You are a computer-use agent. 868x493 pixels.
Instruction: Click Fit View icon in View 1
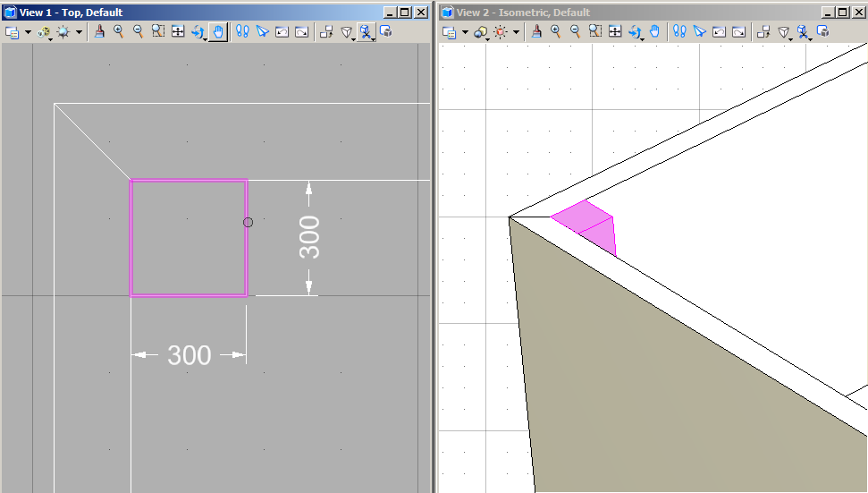pos(178,31)
